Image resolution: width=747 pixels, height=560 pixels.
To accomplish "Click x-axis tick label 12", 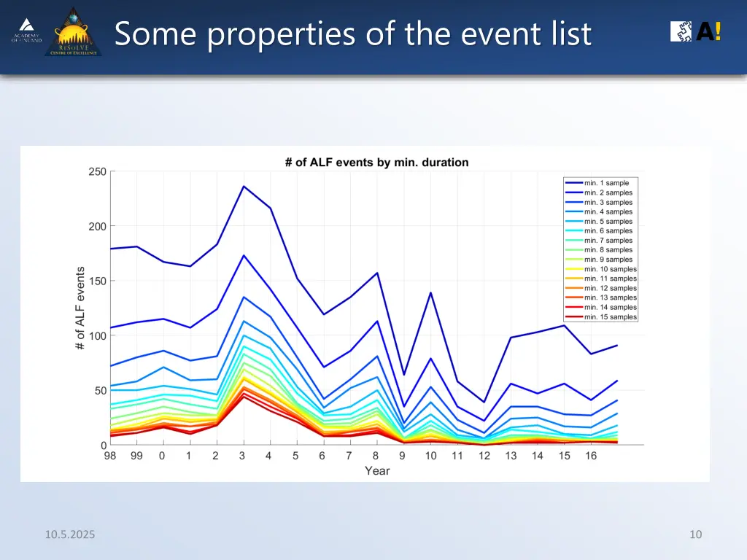I will point(484,456).
